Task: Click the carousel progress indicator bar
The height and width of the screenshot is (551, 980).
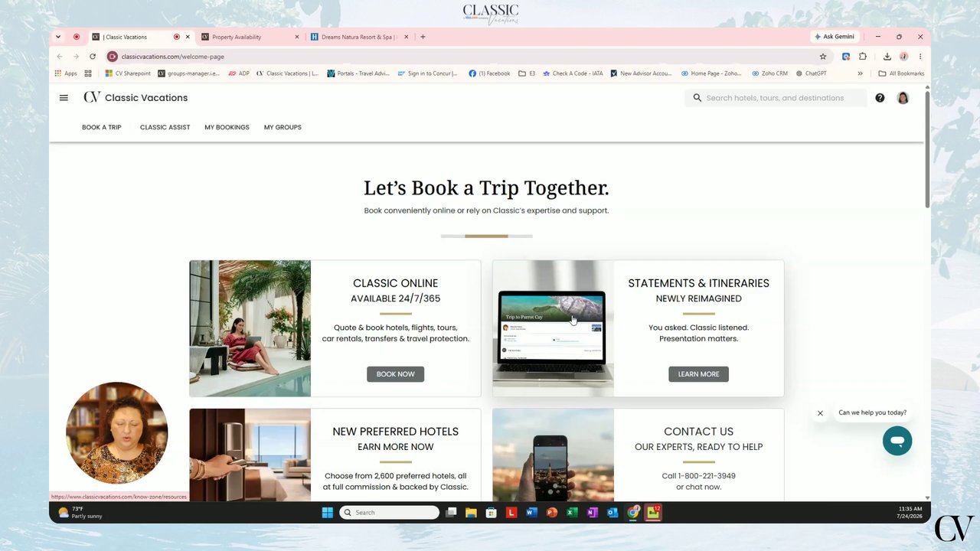Action: (x=486, y=236)
